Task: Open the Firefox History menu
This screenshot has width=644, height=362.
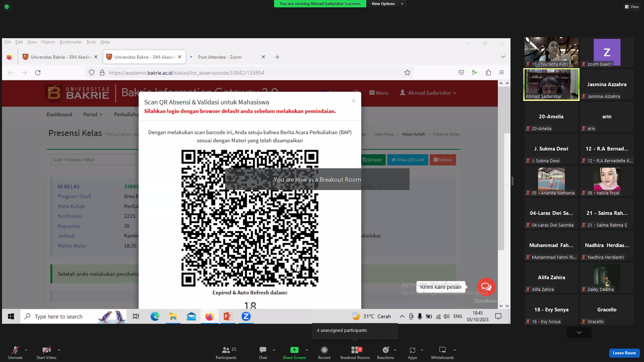Action: [48, 42]
